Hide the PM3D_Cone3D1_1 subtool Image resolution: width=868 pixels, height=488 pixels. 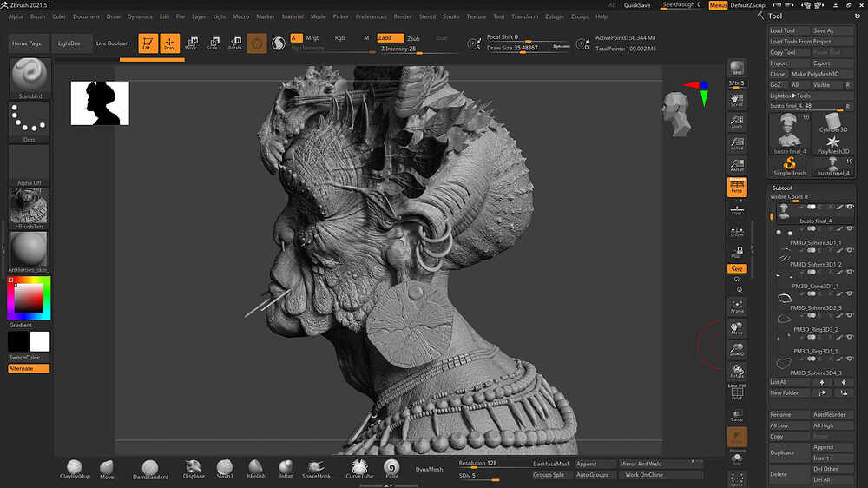coord(850,272)
